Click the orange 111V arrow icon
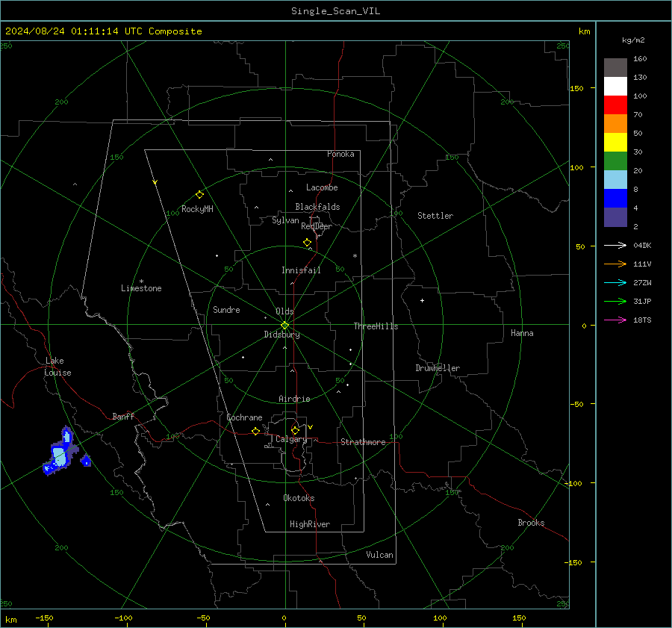This screenshot has height=628, width=672. tap(615, 264)
